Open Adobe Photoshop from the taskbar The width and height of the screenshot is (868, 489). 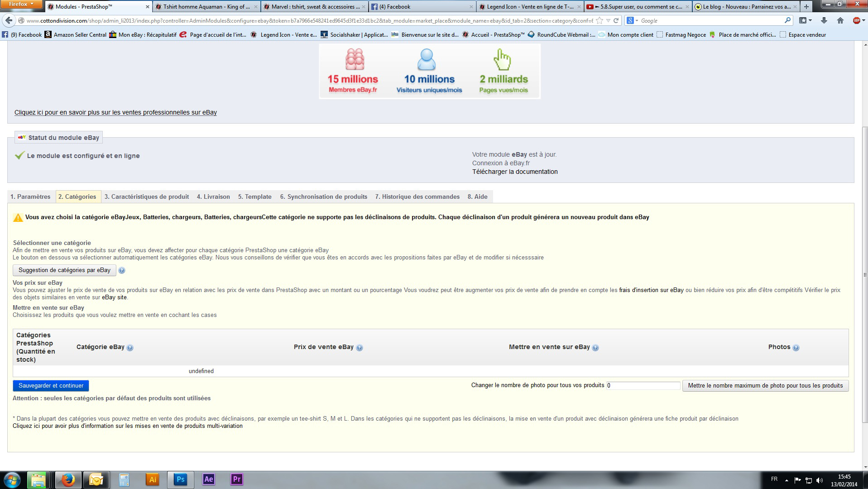point(181,479)
